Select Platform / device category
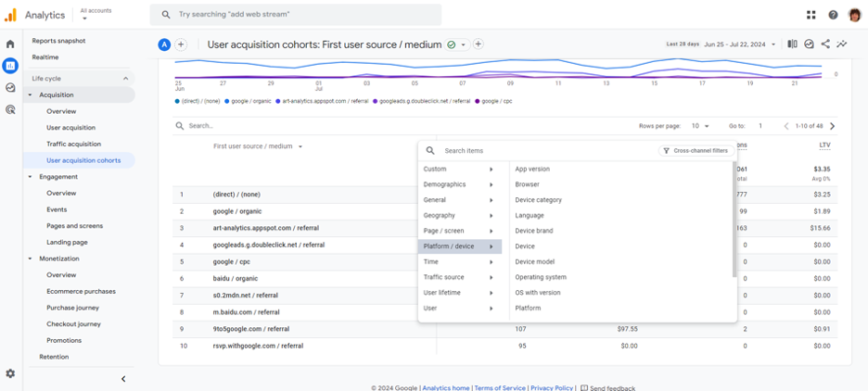 [x=459, y=246]
